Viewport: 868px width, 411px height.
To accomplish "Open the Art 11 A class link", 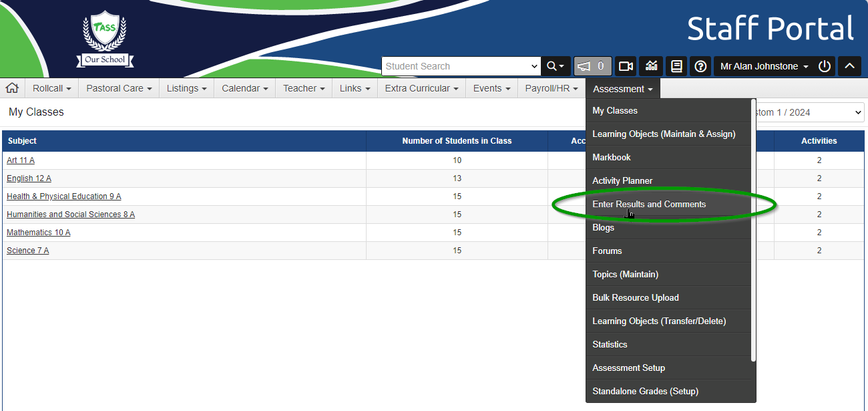I will (21, 160).
